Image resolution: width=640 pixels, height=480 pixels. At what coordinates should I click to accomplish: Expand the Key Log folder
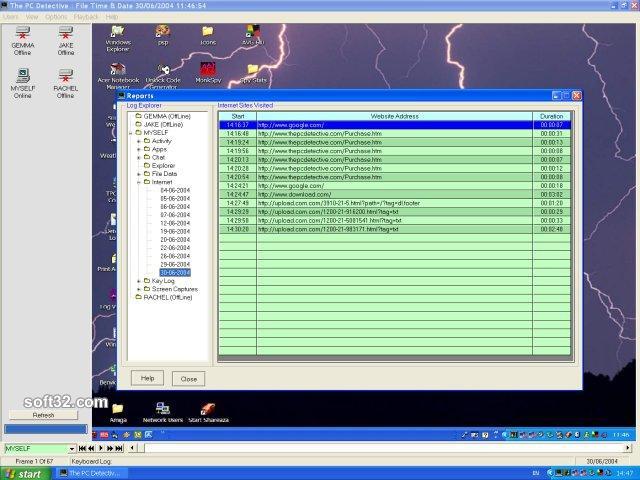tap(139, 281)
